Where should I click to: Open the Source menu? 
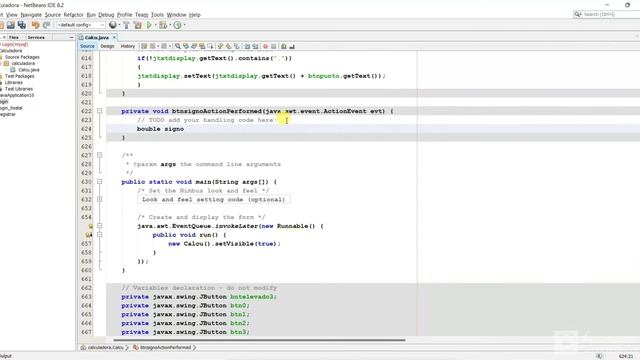point(53,15)
